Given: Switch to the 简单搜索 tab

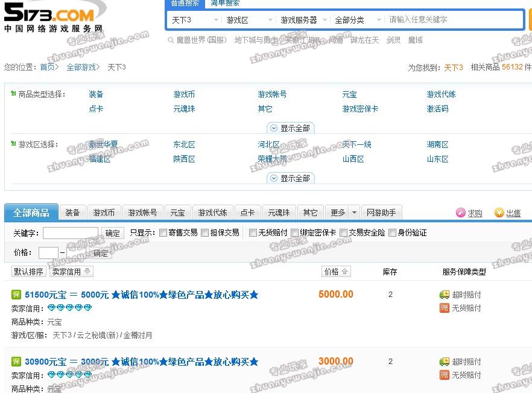Looking at the screenshot, I should point(225,4).
